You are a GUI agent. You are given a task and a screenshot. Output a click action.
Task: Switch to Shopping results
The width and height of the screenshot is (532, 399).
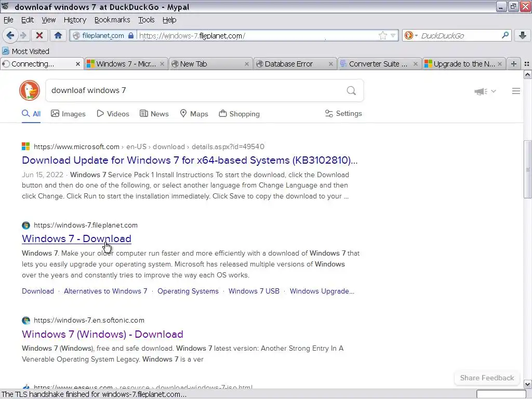click(239, 114)
